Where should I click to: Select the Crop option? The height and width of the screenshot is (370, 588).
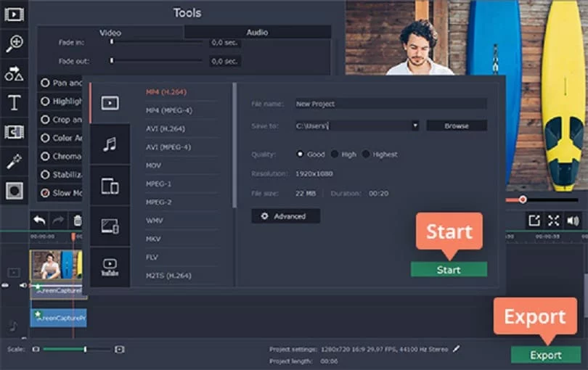click(60, 120)
